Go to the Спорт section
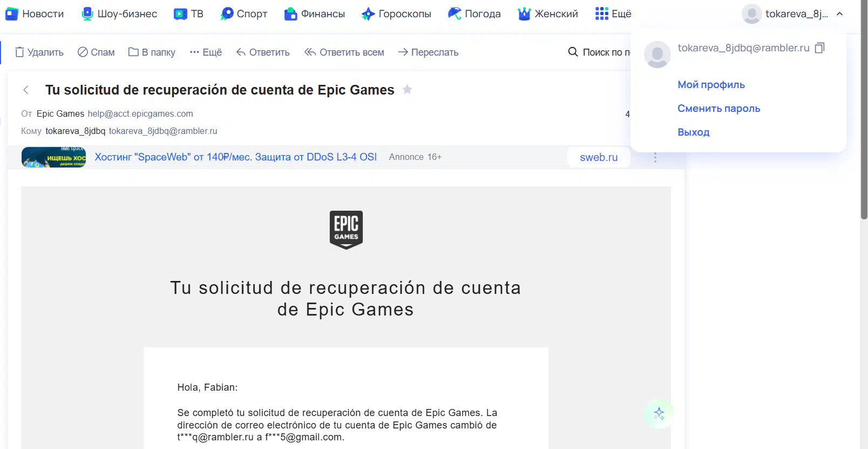 click(244, 14)
